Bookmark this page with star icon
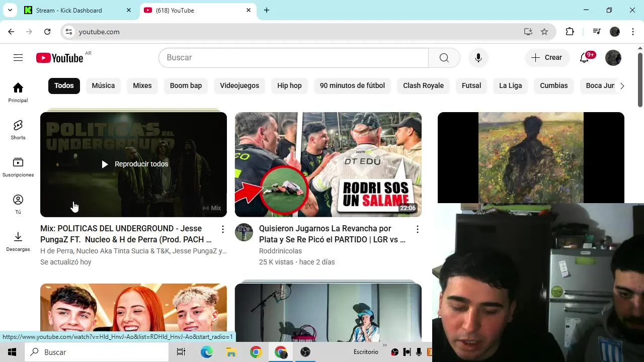Image resolution: width=644 pixels, height=362 pixels. [x=544, y=32]
